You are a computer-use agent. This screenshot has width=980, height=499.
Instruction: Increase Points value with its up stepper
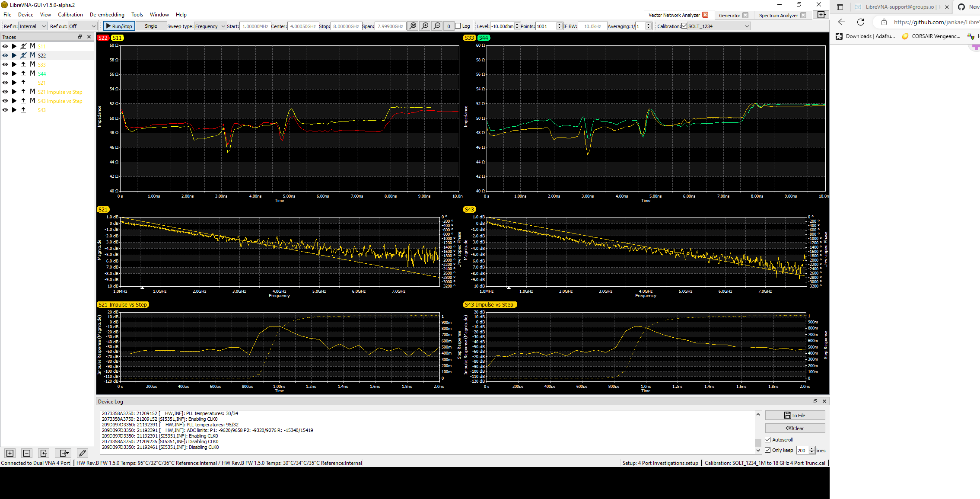pyautogui.click(x=560, y=24)
